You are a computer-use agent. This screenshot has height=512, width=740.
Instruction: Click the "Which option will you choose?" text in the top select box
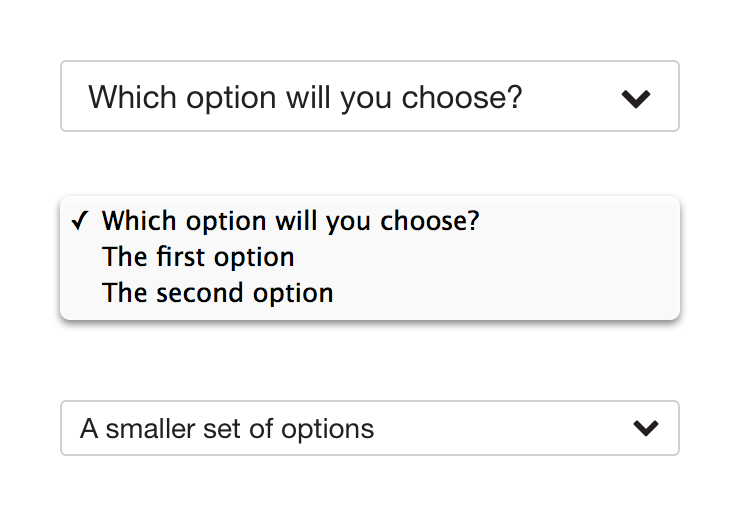[x=305, y=97]
